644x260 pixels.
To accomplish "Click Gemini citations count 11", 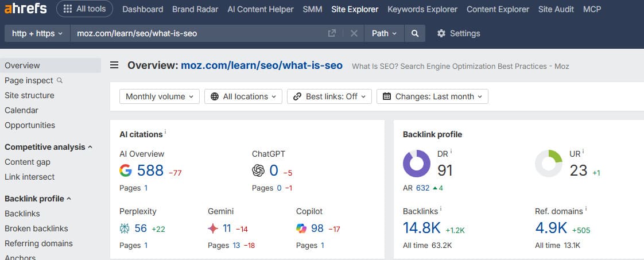I will pyautogui.click(x=227, y=228).
